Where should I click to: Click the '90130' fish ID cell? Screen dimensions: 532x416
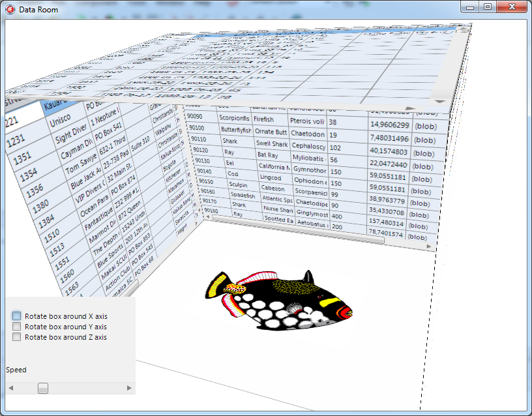click(203, 160)
